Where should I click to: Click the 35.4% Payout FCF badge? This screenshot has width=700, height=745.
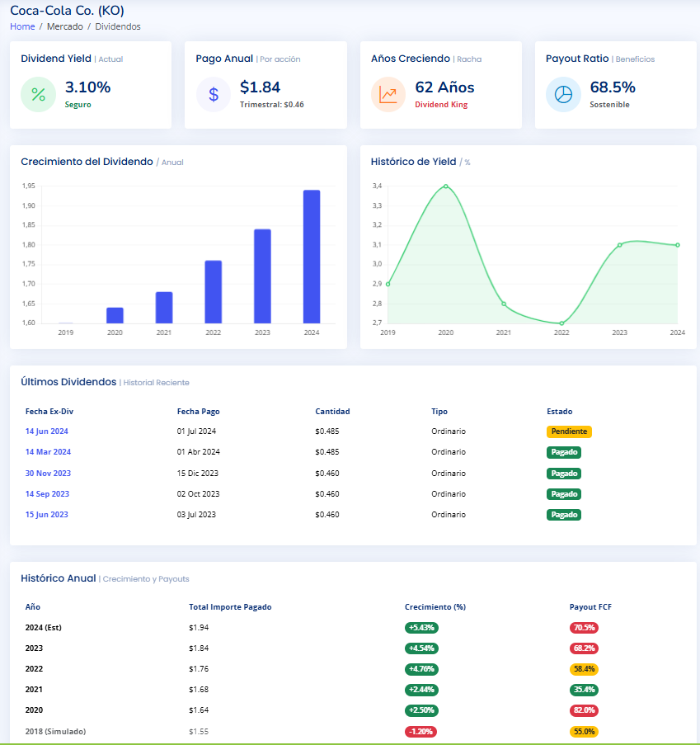pos(584,690)
